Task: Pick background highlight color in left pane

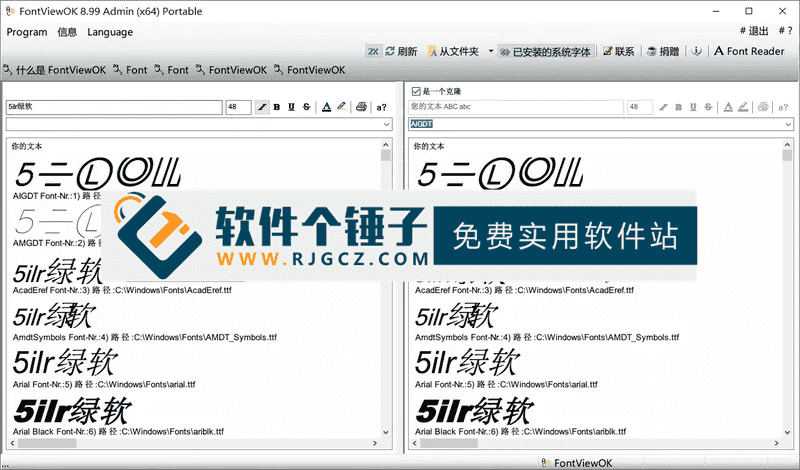Action: 342,107
